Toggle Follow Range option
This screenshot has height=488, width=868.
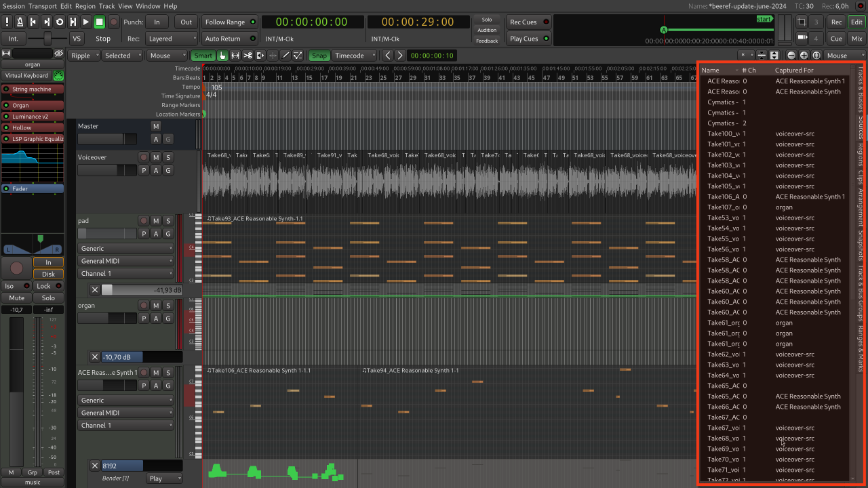point(231,22)
